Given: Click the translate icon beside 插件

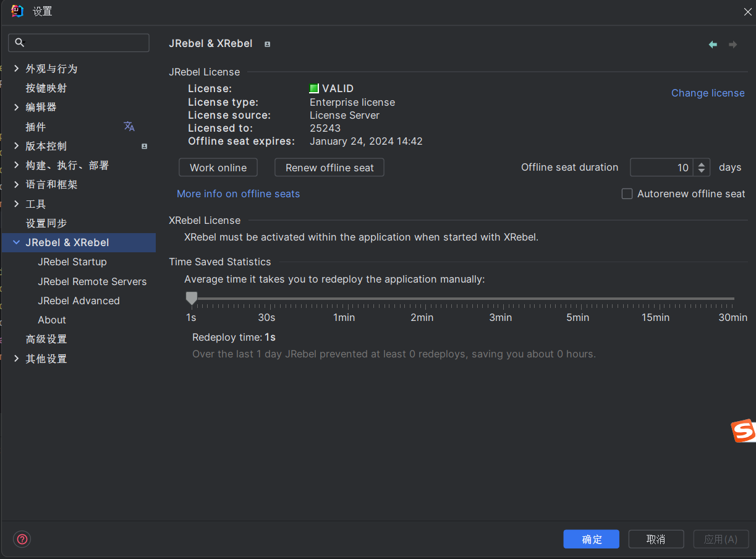Looking at the screenshot, I should click(x=129, y=127).
